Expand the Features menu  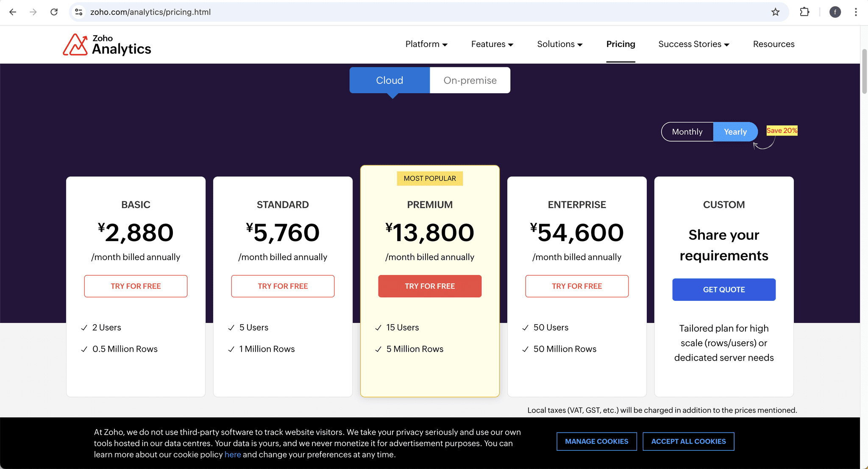[x=491, y=44]
